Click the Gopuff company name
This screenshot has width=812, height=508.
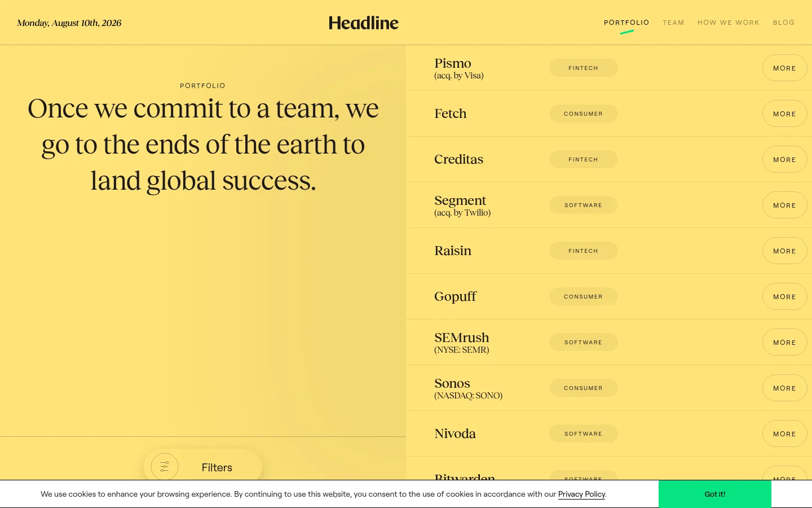point(456,297)
